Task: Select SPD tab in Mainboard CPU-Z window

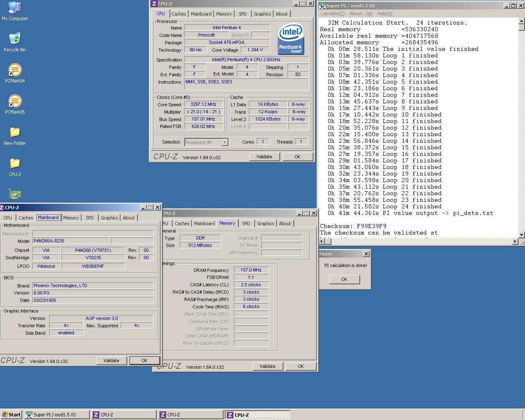Action: [x=90, y=218]
